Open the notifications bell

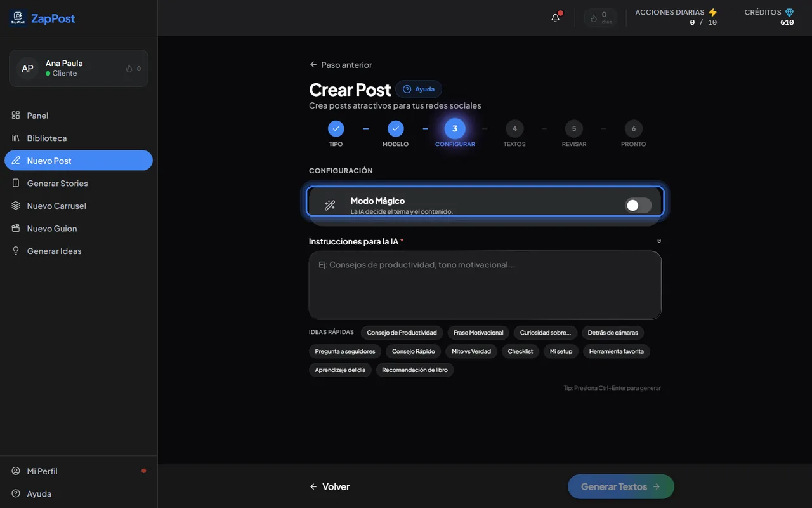coord(556,18)
